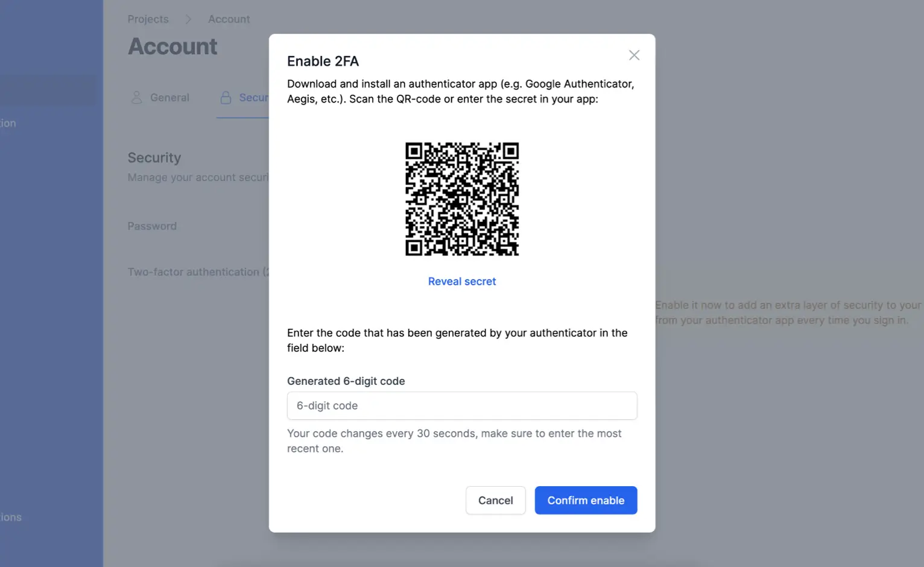
Task: Click the "Security" section heading
Action: (x=154, y=157)
